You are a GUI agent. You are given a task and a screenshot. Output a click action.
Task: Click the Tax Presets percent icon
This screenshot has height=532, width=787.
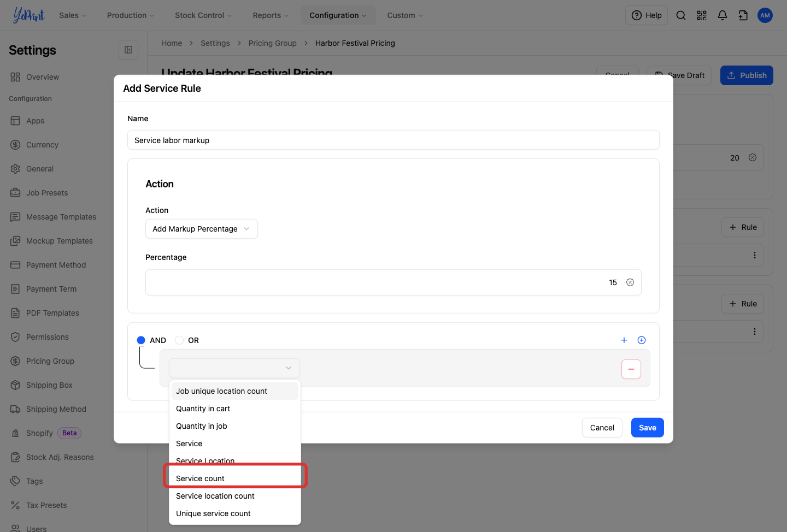pos(15,505)
